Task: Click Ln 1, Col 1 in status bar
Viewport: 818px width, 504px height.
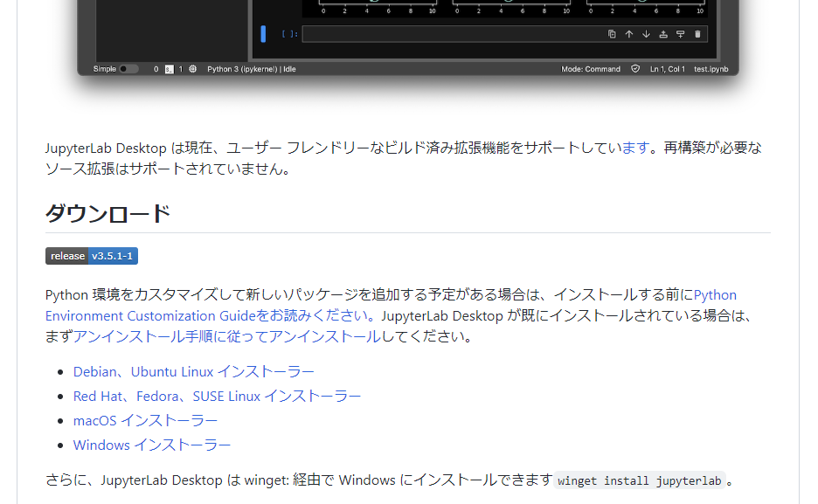Action: (x=667, y=69)
